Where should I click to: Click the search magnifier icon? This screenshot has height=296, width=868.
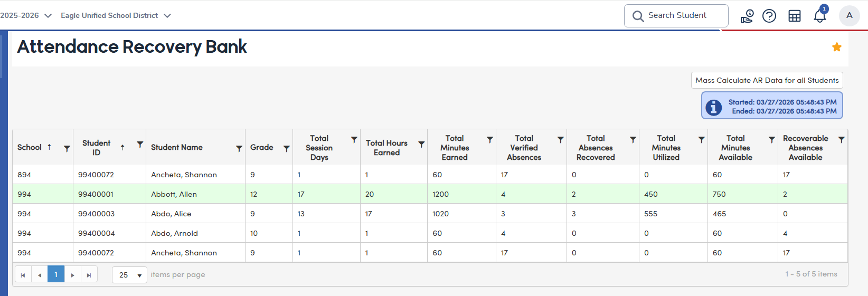coord(638,16)
